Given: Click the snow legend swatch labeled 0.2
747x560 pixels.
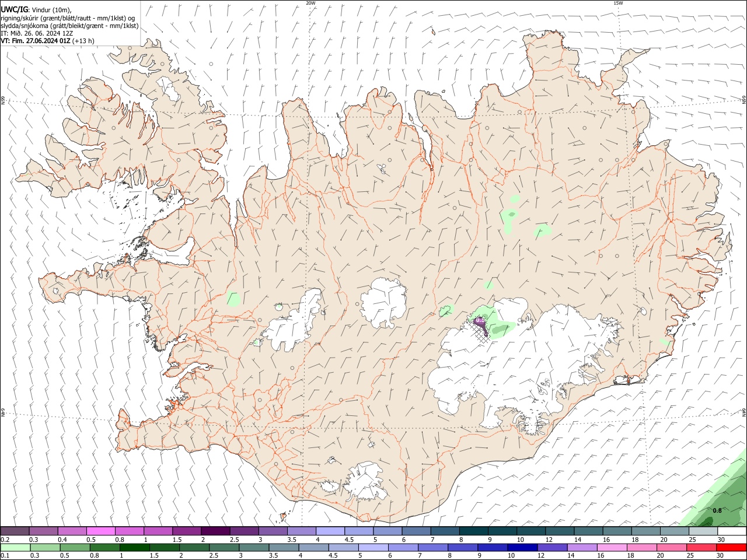Looking at the screenshot, I should 15,531.
